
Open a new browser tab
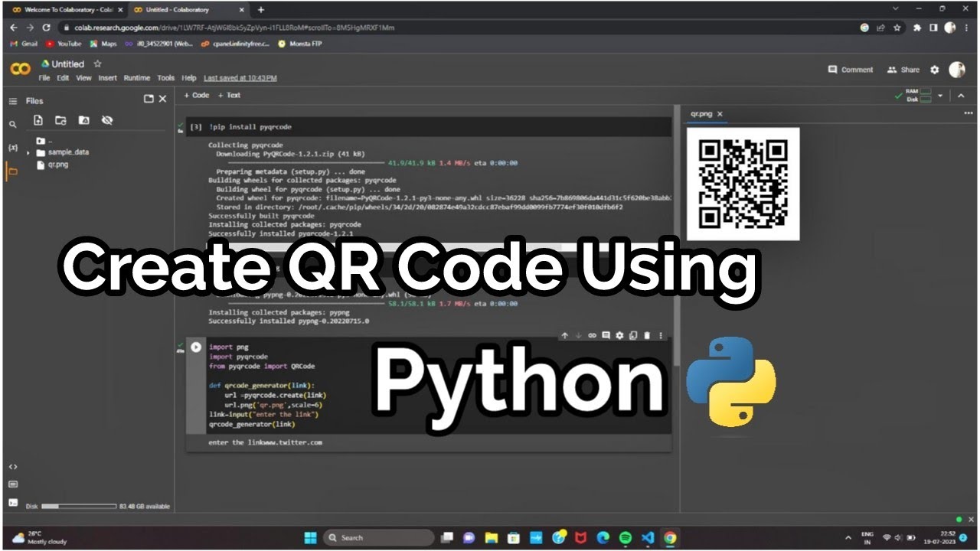(261, 10)
